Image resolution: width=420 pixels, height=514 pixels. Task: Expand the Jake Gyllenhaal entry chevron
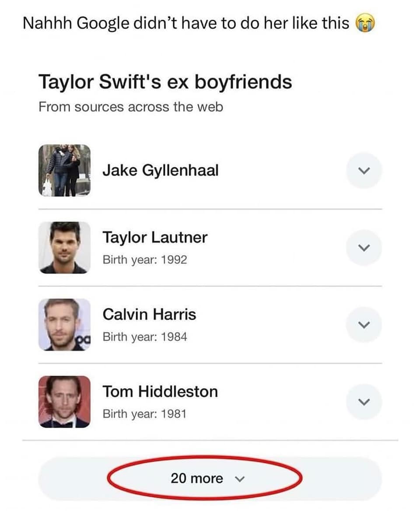coord(364,170)
